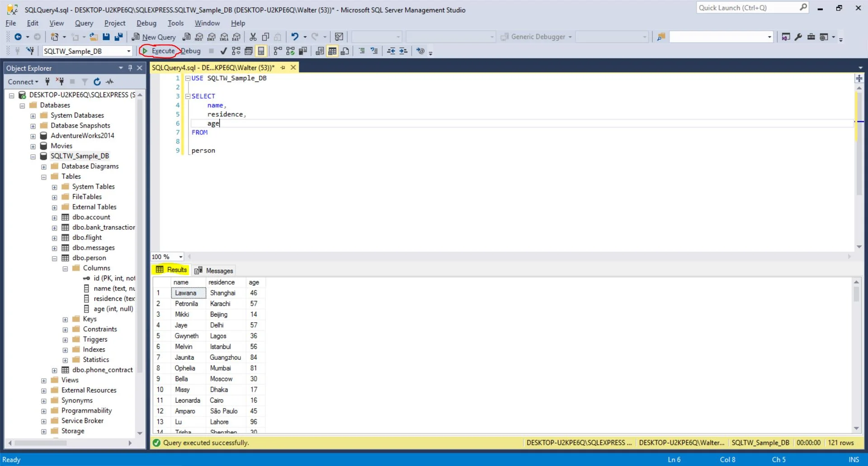Open the SQLTW_Sample_DB database dropdown
This screenshot has width=868, height=466.
coord(128,51)
